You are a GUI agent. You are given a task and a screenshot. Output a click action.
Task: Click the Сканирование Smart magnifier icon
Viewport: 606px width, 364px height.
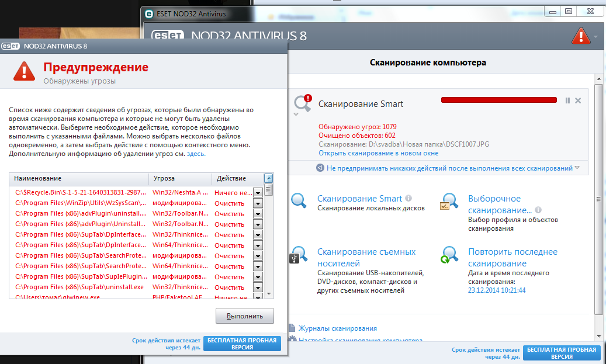pos(299,200)
